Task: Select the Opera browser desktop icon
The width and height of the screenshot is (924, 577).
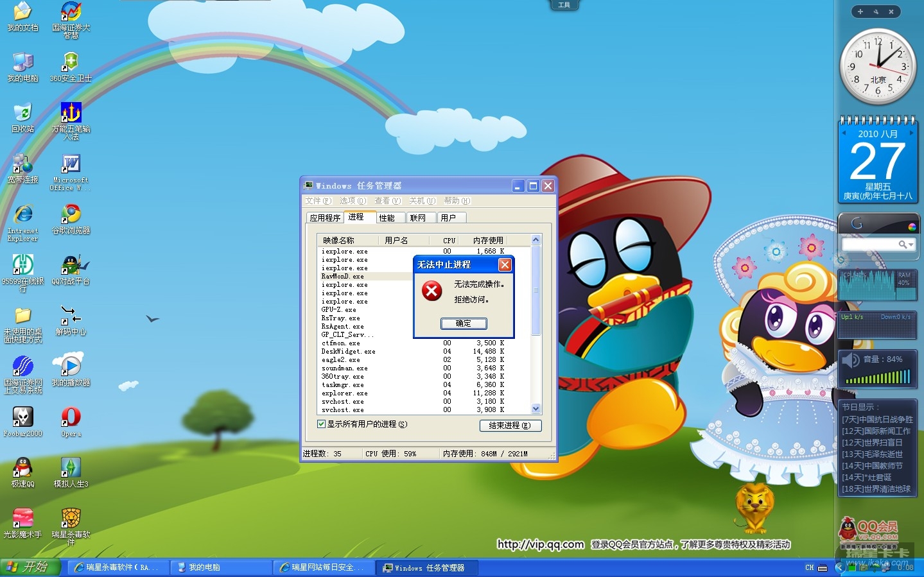Action: 71,418
